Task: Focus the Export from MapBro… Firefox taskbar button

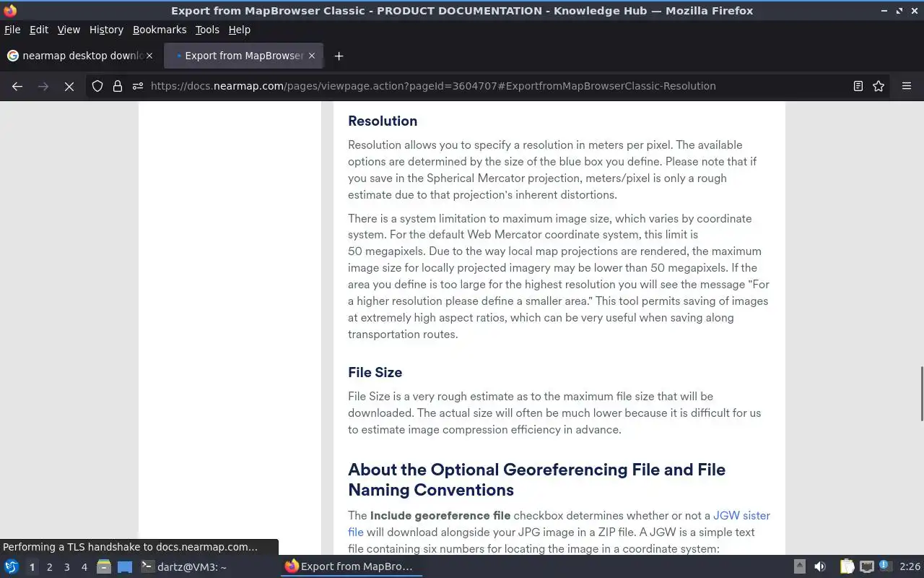Action: pyautogui.click(x=352, y=566)
